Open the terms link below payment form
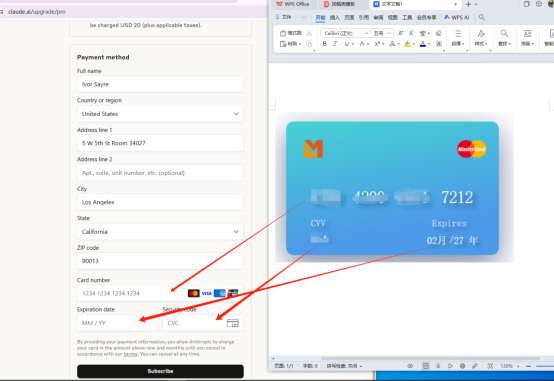554x381 pixels. [130, 354]
